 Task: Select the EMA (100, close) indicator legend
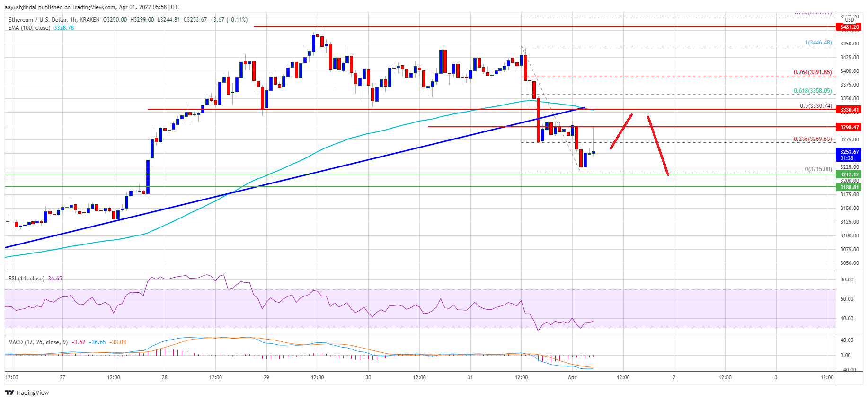pos(41,28)
